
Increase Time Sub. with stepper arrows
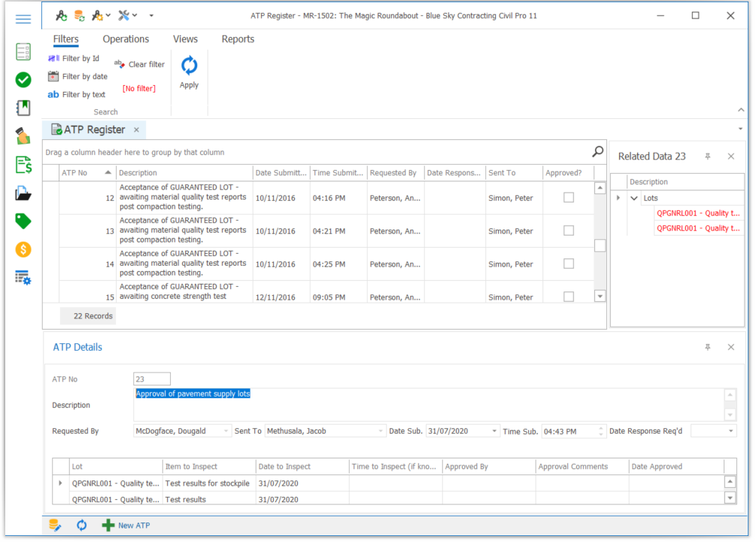click(601, 428)
